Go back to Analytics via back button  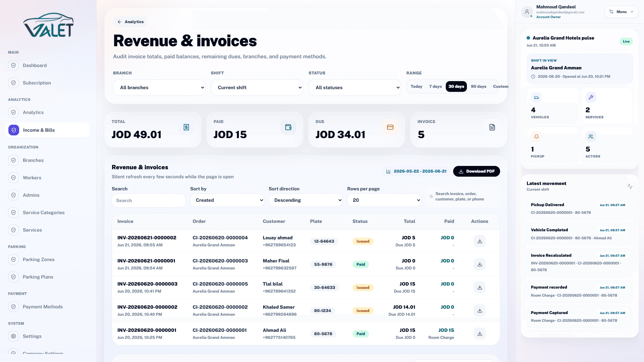pyautogui.click(x=130, y=22)
